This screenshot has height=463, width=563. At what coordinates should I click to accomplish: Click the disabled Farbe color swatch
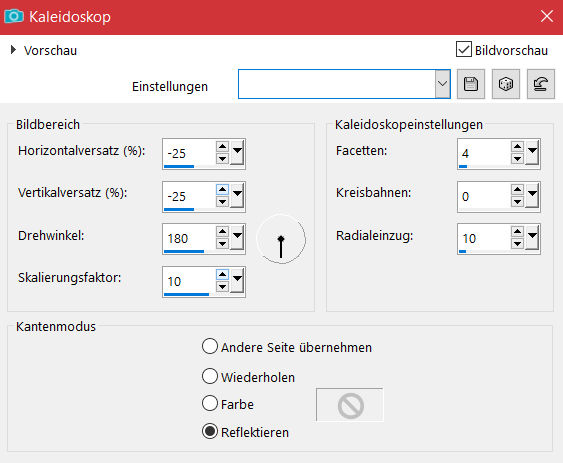pos(350,404)
